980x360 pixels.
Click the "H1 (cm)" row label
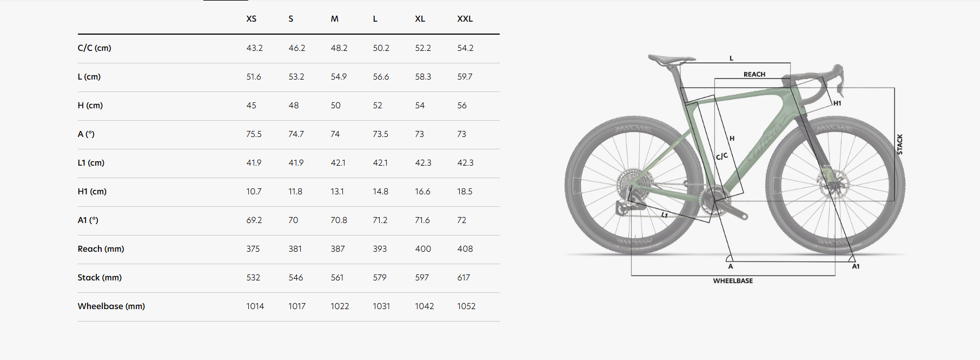pyautogui.click(x=92, y=192)
